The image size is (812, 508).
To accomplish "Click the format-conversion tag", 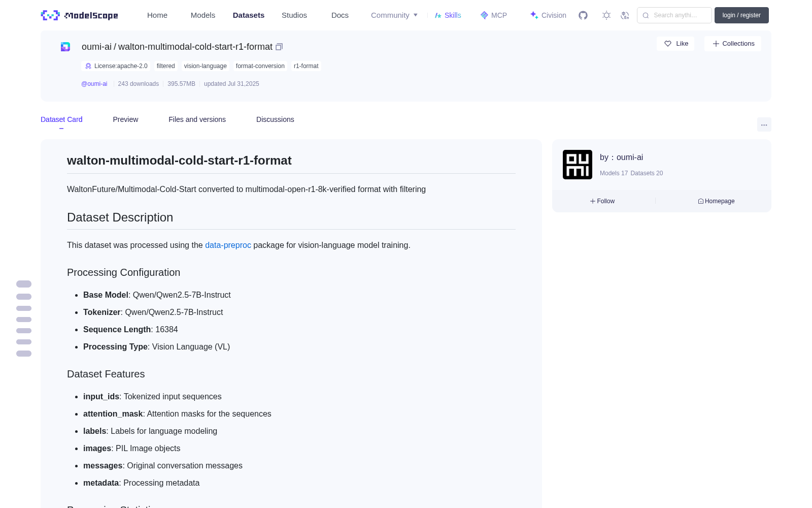I will pyautogui.click(x=260, y=66).
